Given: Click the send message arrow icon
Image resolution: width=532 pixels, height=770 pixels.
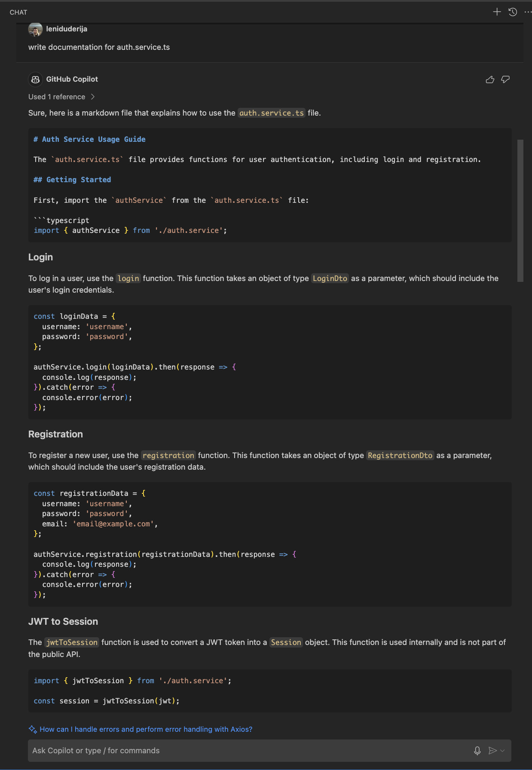Looking at the screenshot, I should pyautogui.click(x=492, y=751).
